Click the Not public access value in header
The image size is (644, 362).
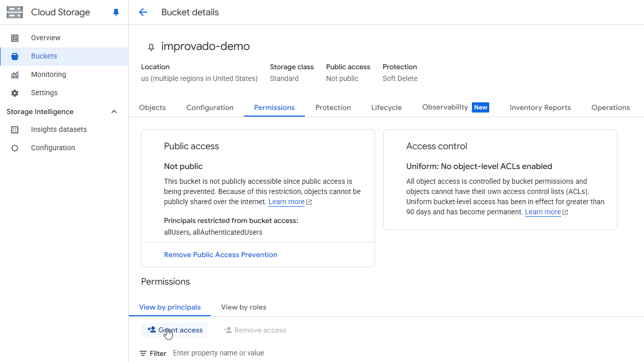(x=342, y=78)
